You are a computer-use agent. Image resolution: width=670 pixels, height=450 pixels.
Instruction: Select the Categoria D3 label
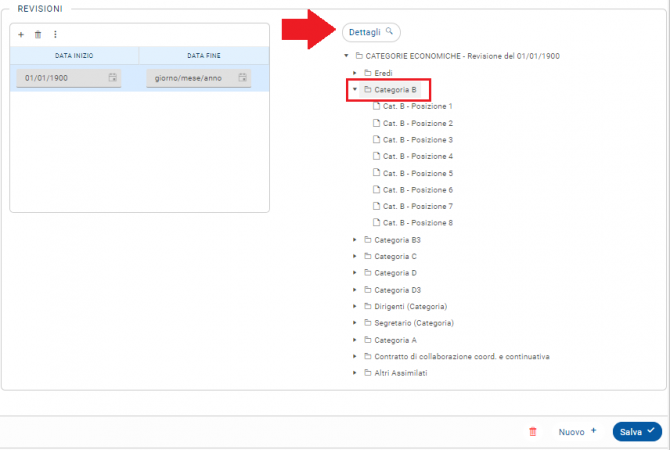click(x=397, y=290)
